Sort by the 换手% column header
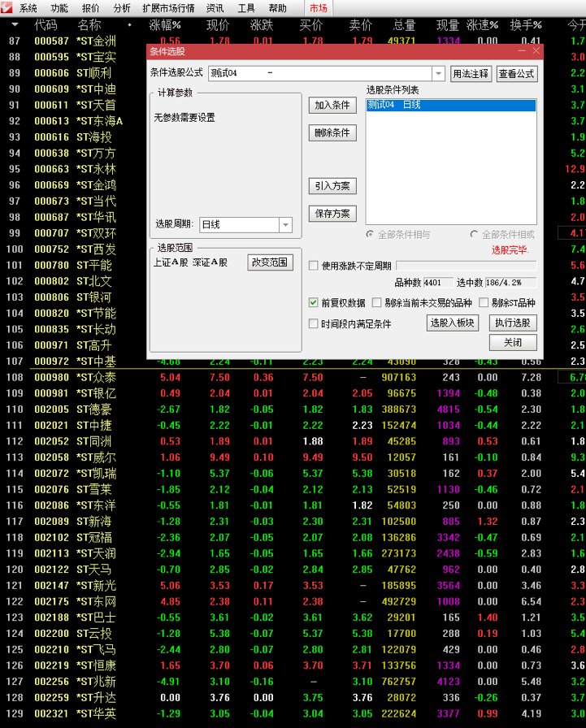 (526, 24)
